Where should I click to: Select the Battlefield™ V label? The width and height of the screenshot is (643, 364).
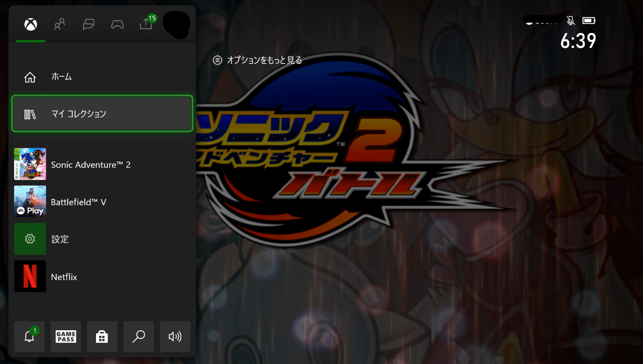(x=79, y=202)
